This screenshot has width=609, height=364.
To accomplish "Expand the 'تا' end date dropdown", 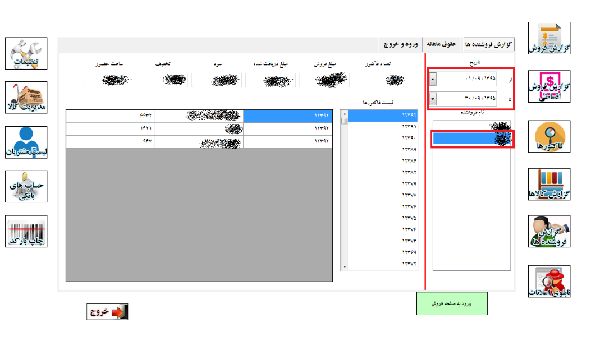I will click(x=433, y=99).
